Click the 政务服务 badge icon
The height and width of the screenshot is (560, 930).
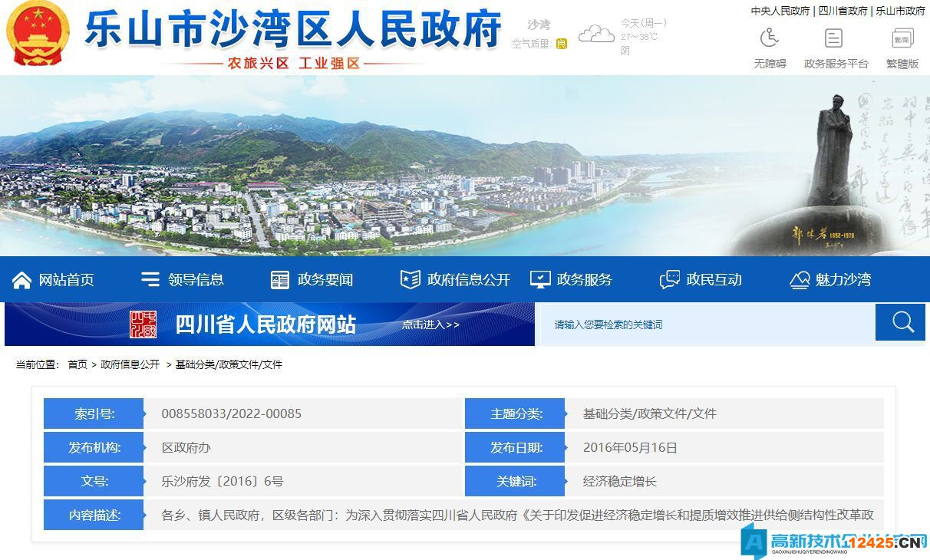[542, 279]
